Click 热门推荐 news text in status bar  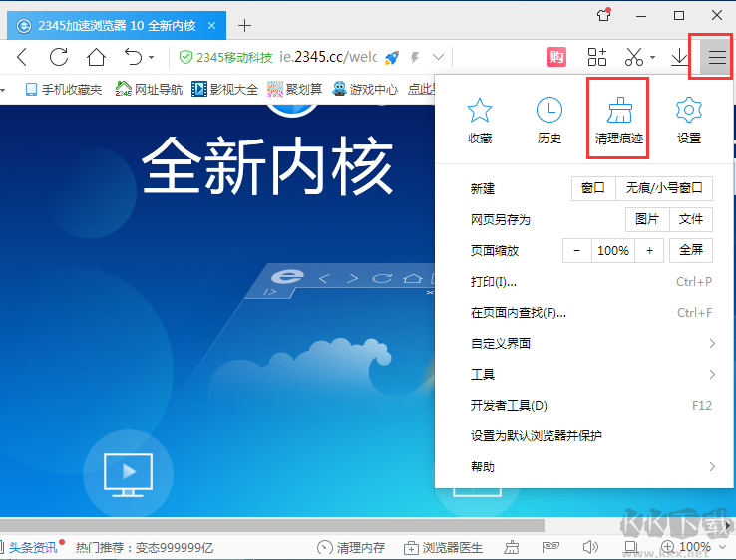coord(144,547)
